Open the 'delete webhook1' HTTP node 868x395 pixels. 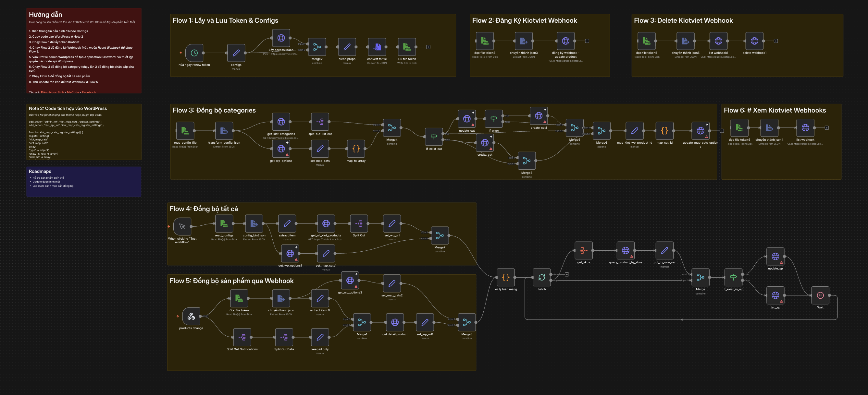click(754, 41)
